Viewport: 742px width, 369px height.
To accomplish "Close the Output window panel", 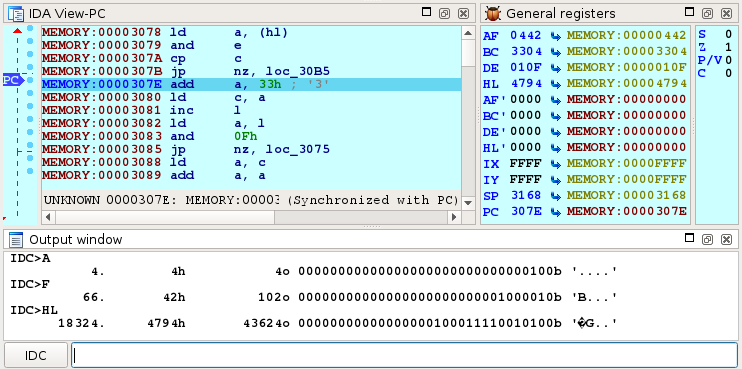I will (x=726, y=239).
